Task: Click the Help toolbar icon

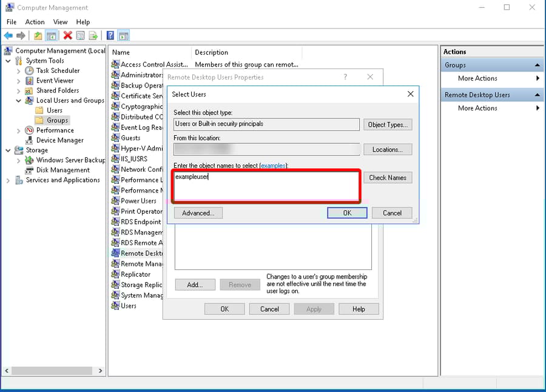Action: click(x=110, y=35)
